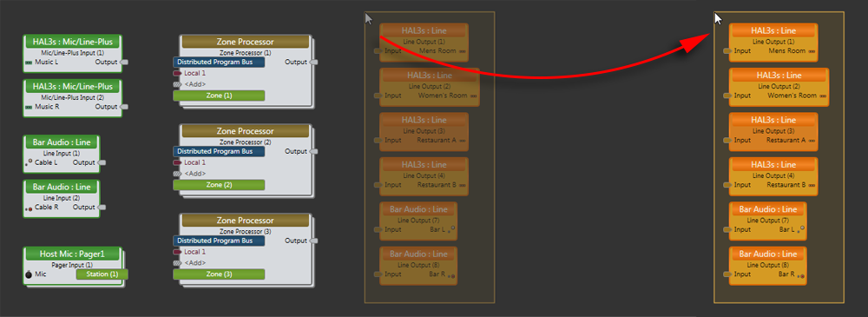Click Distributed Program Bus on Zone Processor (3)
This screenshot has width=868, height=317.
pos(219,241)
